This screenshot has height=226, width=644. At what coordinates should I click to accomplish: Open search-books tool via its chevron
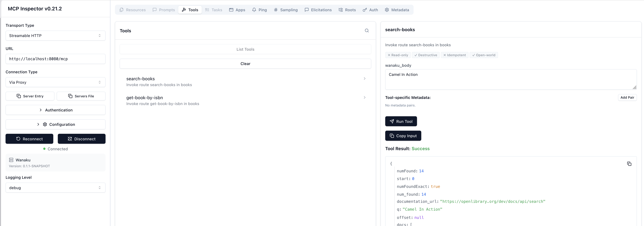[x=364, y=79]
